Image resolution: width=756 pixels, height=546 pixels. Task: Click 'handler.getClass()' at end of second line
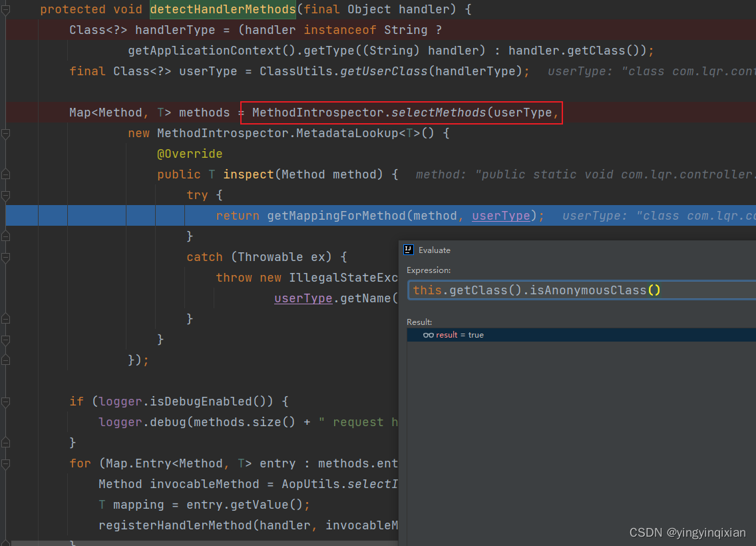pyautogui.click(x=574, y=51)
